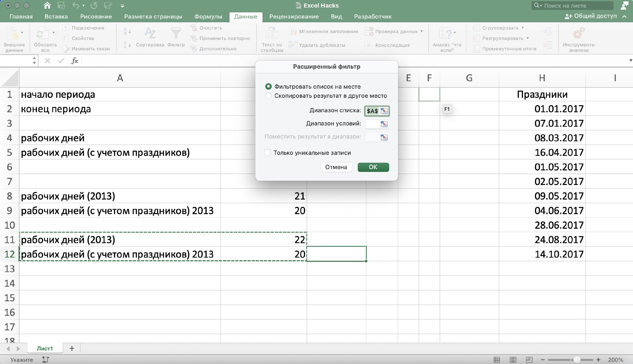Viewport: 633px width, 364px height.
Task: Sort descending Я to A icon
Action: coord(127,45)
